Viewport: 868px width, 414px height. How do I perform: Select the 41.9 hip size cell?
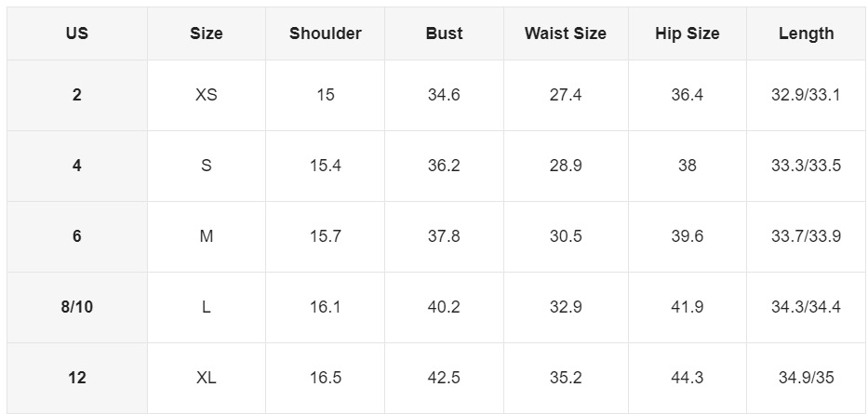pyautogui.click(x=687, y=307)
